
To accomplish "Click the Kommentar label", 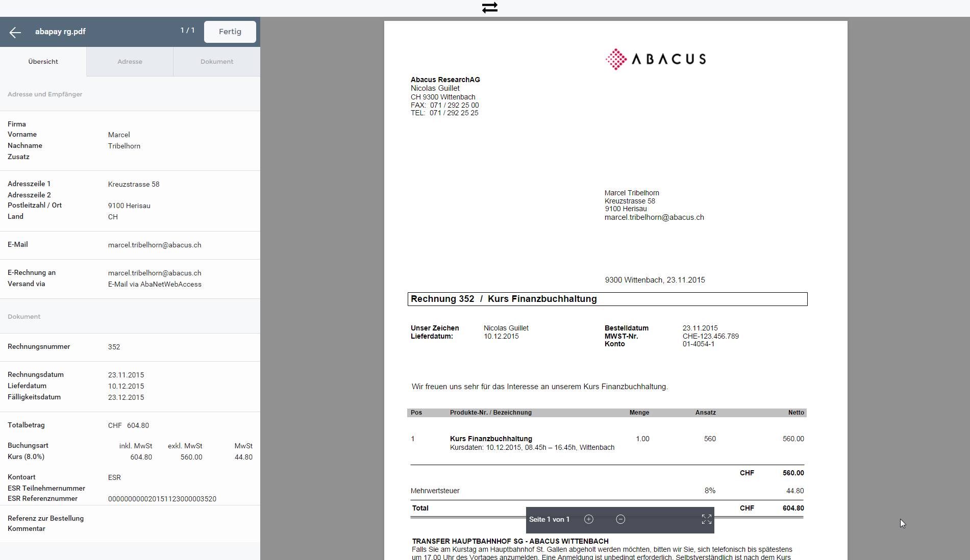I will click(x=27, y=529).
